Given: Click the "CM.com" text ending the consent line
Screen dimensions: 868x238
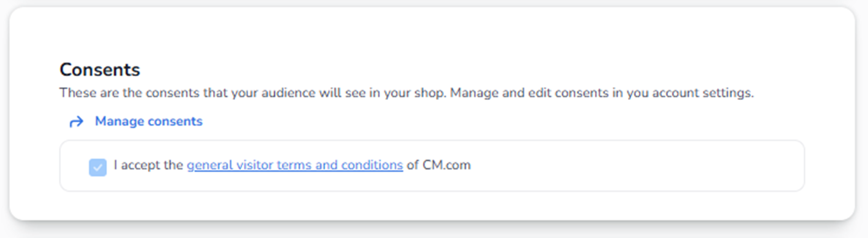Looking at the screenshot, I should (x=446, y=165).
